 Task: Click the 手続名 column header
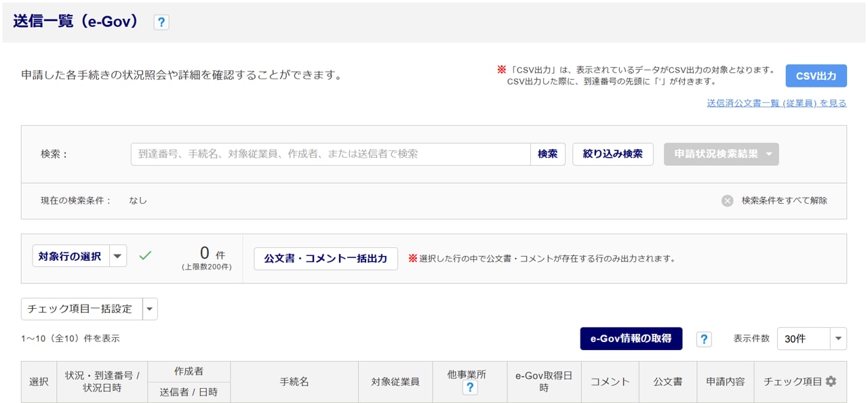click(294, 382)
